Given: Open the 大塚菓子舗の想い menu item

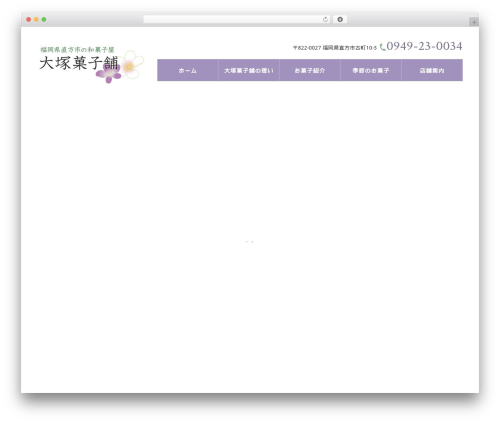Looking at the screenshot, I should 249,70.
